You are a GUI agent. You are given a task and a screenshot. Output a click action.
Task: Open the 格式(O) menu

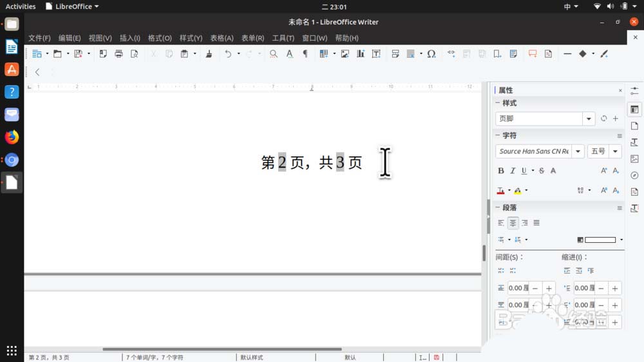160,38
